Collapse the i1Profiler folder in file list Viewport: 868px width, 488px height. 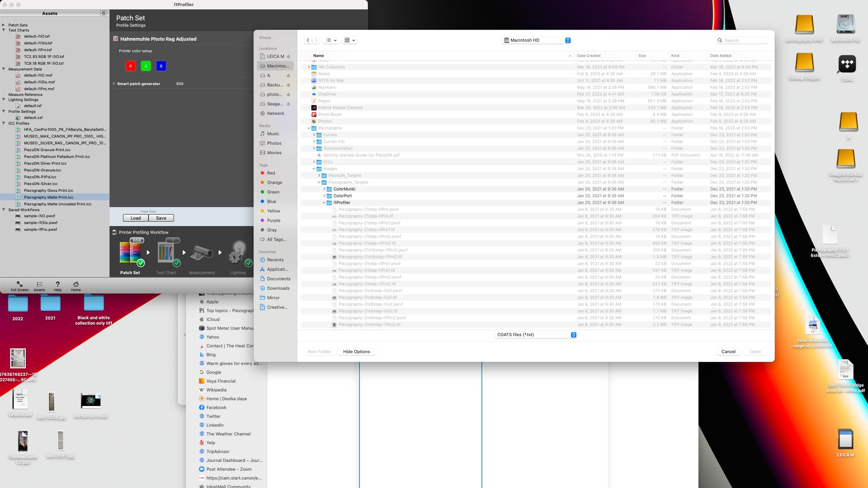tap(324, 203)
